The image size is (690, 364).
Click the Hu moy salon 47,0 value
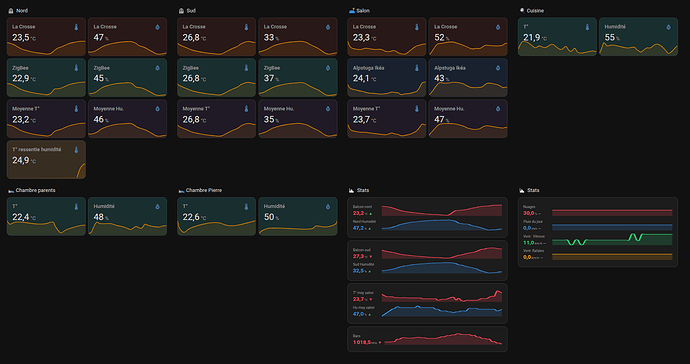click(358, 314)
